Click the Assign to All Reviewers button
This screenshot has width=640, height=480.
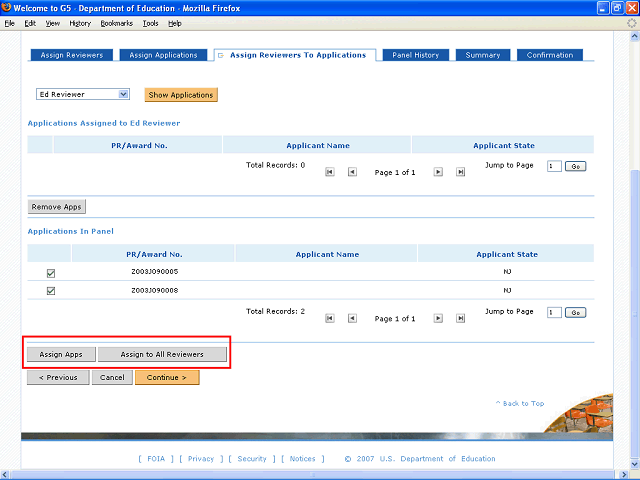pos(162,354)
